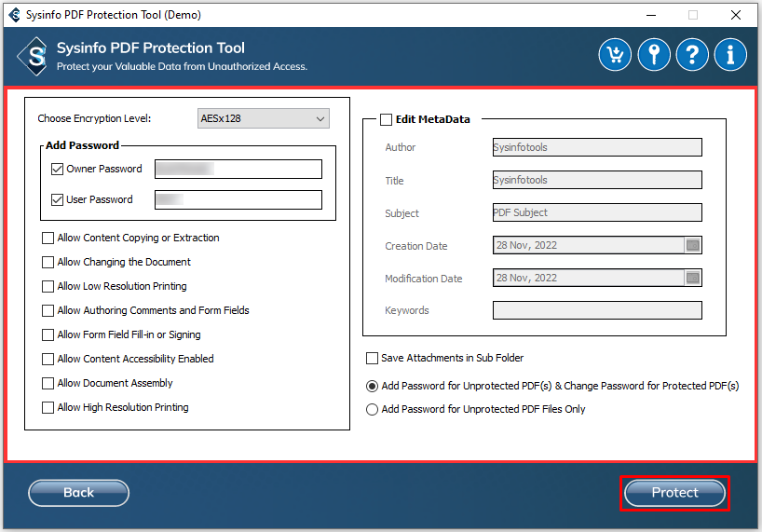The image size is (762, 532).
Task: Enable Allow Content Copying or Extraction
Action: coord(48,239)
